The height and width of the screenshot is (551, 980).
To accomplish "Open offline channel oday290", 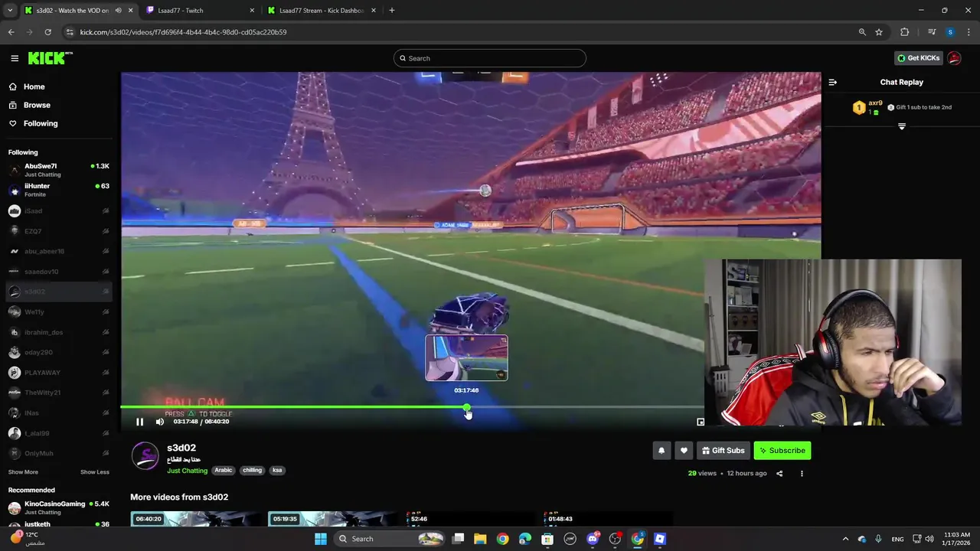I will pyautogui.click(x=59, y=352).
